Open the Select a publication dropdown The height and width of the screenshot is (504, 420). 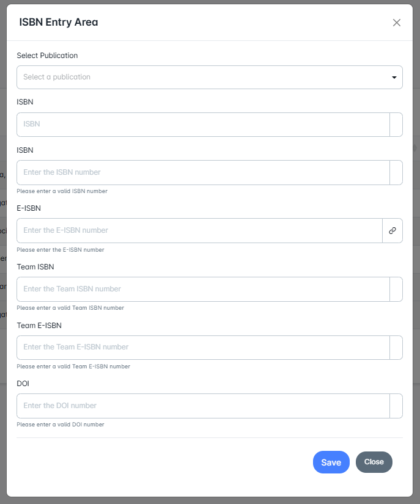coord(209,77)
